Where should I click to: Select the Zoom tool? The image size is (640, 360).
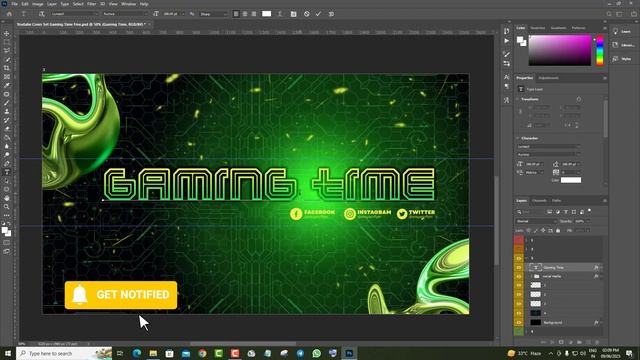[x=7, y=207]
